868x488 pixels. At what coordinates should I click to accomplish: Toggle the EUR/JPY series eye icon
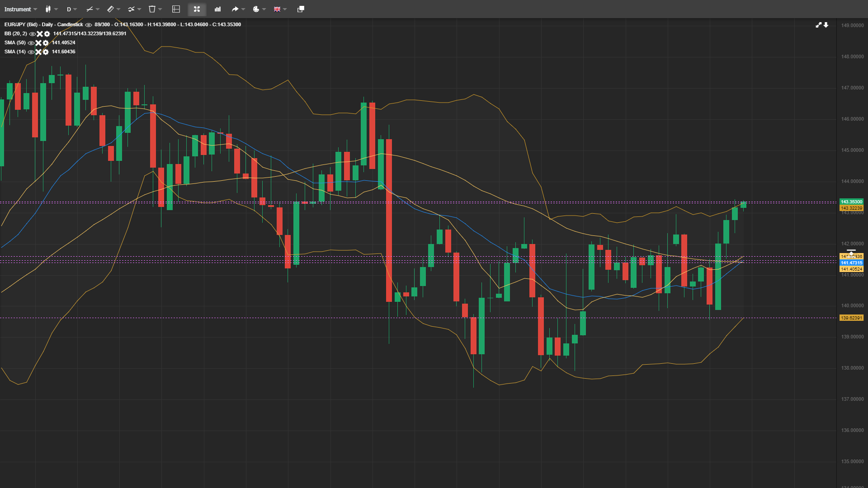[x=89, y=25]
